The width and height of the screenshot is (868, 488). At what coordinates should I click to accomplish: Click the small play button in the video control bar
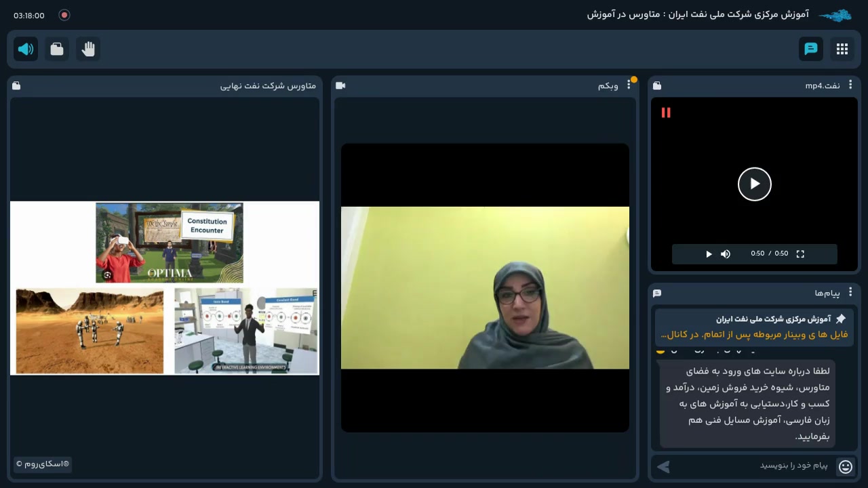[709, 254]
